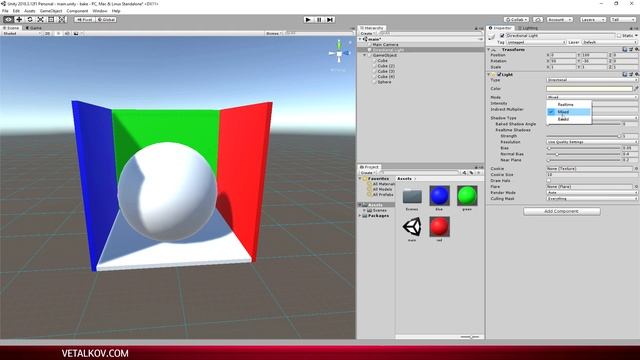Toggle Directional Light active checkbox
This screenshot has width=640, height=360.
(502, 36)
